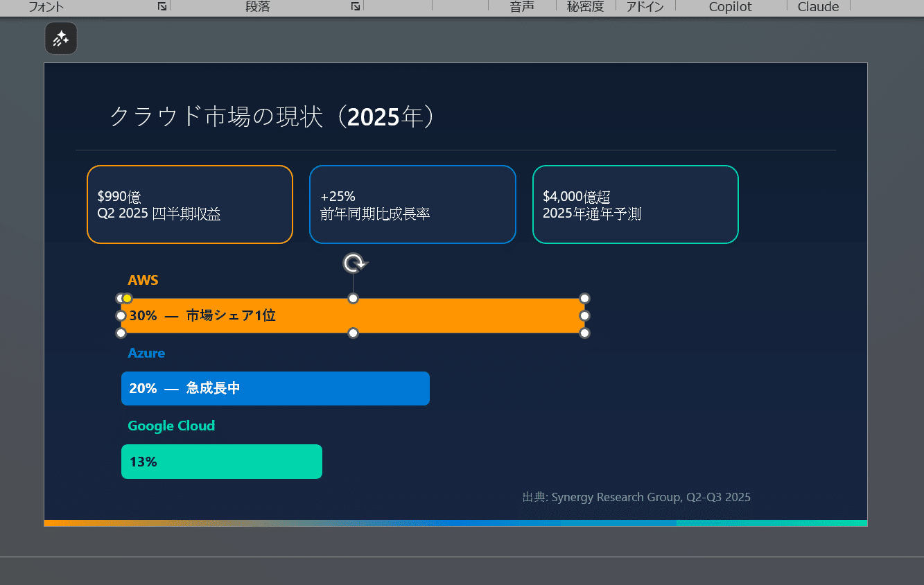924x585 pixels.
Task: Click the 出典: Synergy Research Group source text
Action: (636, 497)
